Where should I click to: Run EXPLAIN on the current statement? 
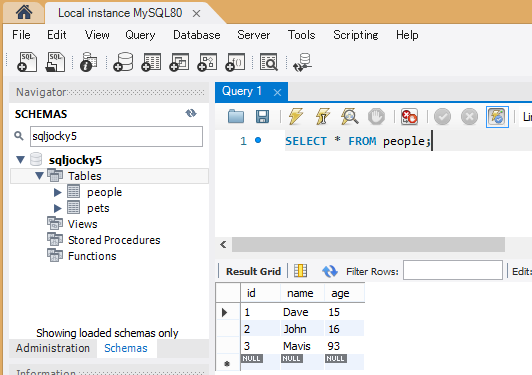tap(349, 116)
